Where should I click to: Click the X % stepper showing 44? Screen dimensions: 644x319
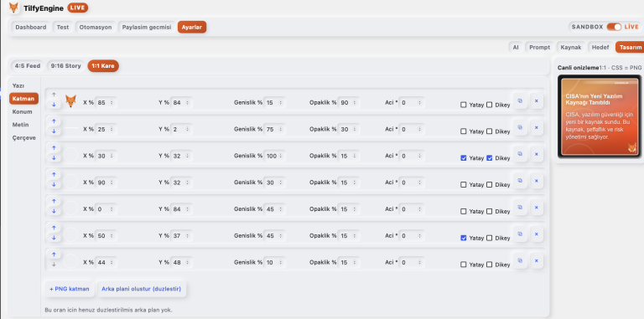(x=112, y=262)
